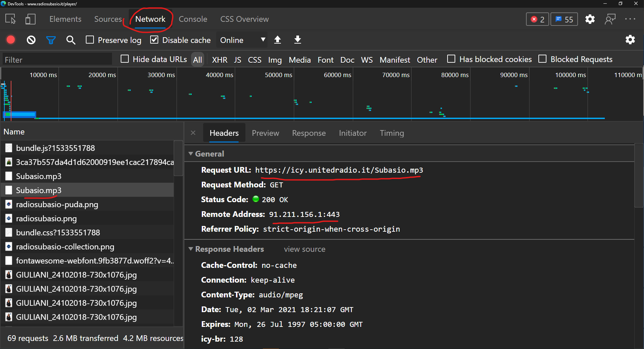Show the 2 errors counter
The image size is (644, 349).
[537, 19]
